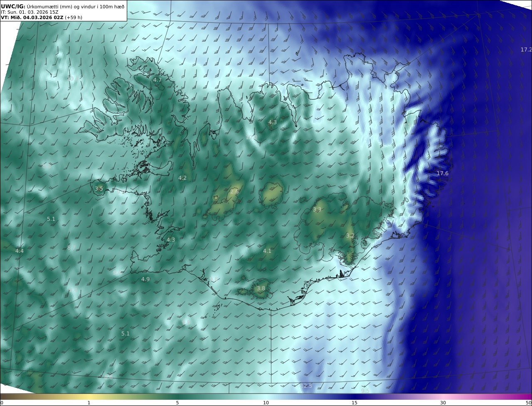Click the 3.2 value label
Image resolution: width=532 pixels, height=406 pixels.
(x=350, y=235)
